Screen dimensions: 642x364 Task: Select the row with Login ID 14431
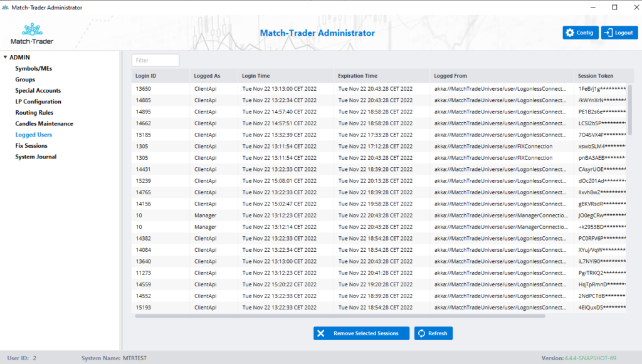coord(379,169)
